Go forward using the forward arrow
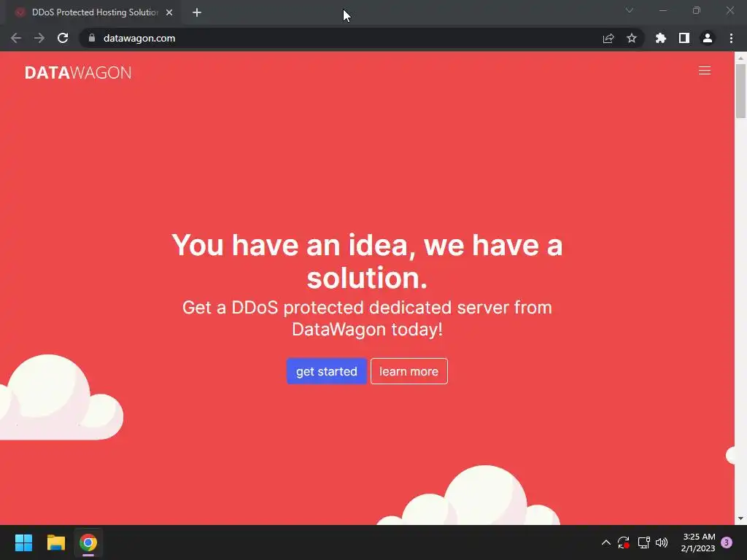The image size is (747, 560). (39, 38)
